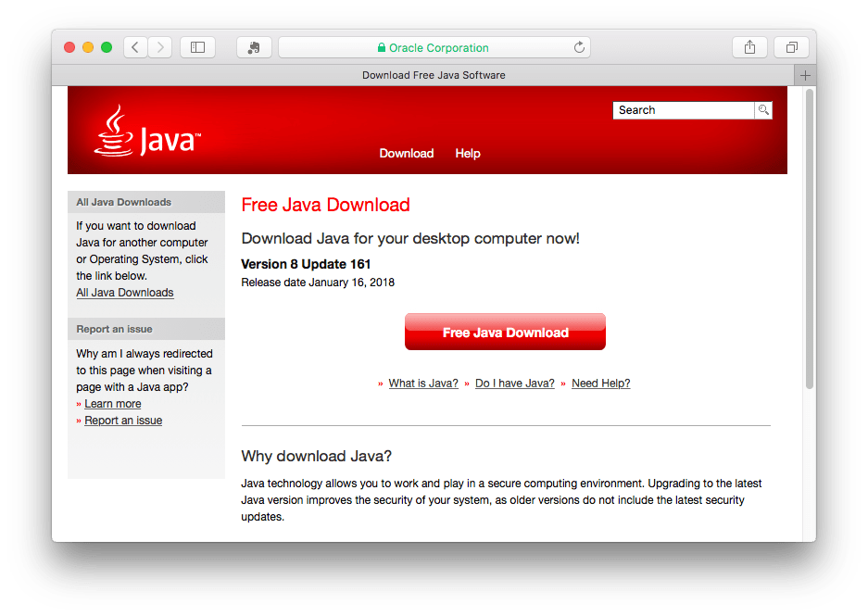Open the Share menu icon
The image size is (868, 616).
point(749,47)
